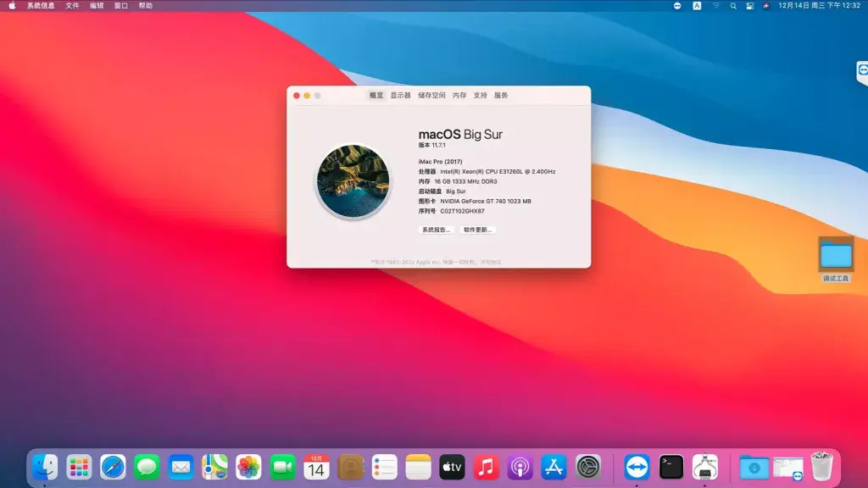Open Podcasts app in dock
Viewport: 868px width, 488px height.
click(x=520, y=468)
